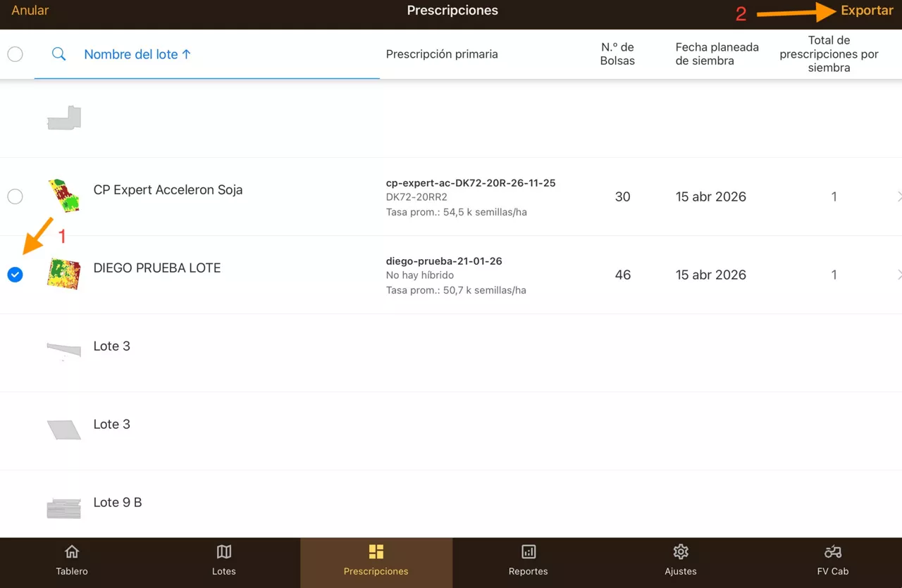902x588 pixels.
Task: Open the Ajustes gear icon
Action: [680, 551]
